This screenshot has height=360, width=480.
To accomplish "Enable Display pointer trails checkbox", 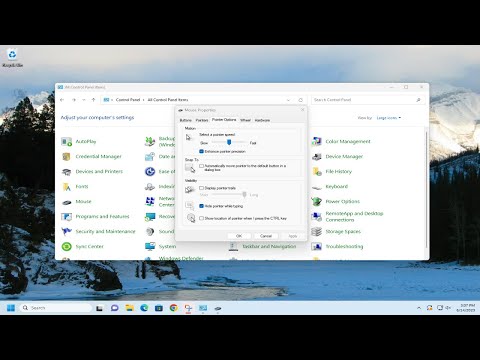I will point(201,188).
